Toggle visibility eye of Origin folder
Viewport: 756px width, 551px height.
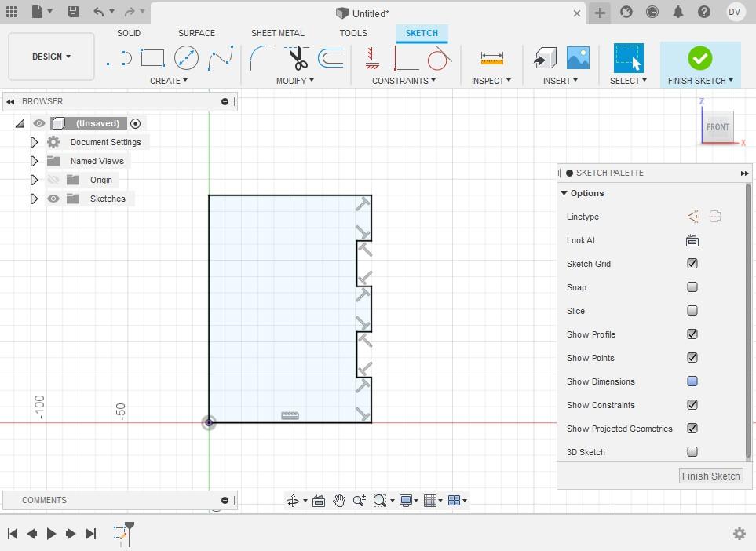click(53, 180)
